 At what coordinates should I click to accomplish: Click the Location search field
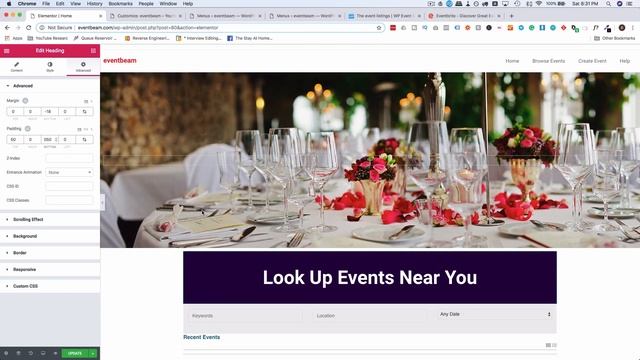pos(369,316)
